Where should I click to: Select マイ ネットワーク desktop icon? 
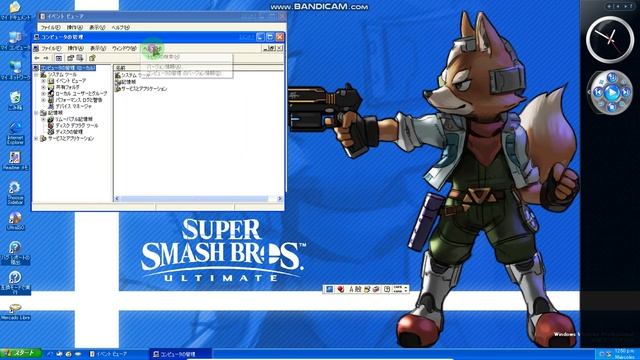pos(15,70)
